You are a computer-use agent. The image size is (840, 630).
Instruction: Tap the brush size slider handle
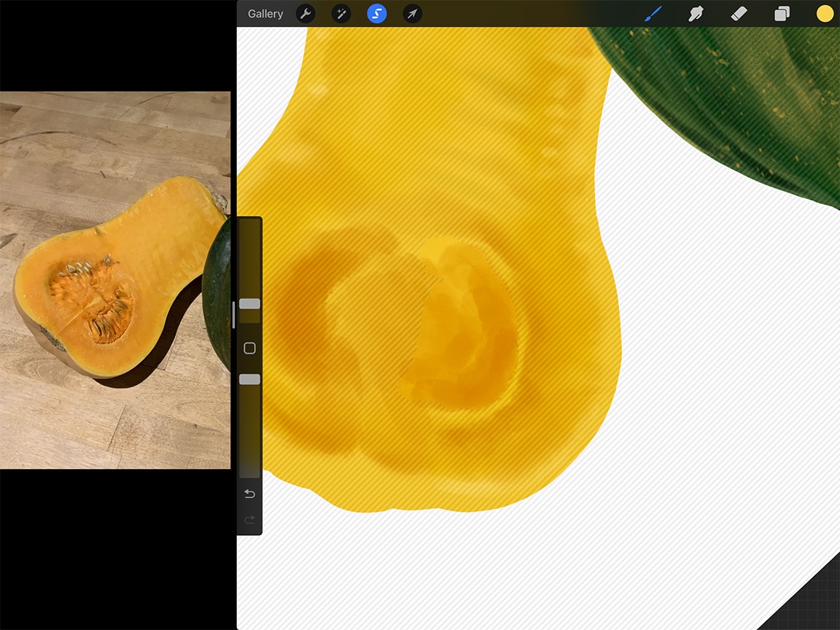pyautogui.click(x=249, y=304)
